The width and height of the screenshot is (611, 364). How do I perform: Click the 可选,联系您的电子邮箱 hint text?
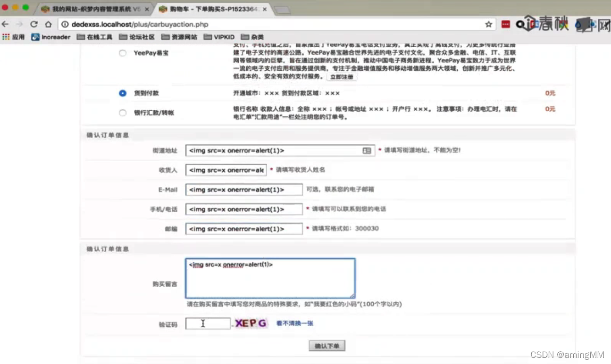340,190
